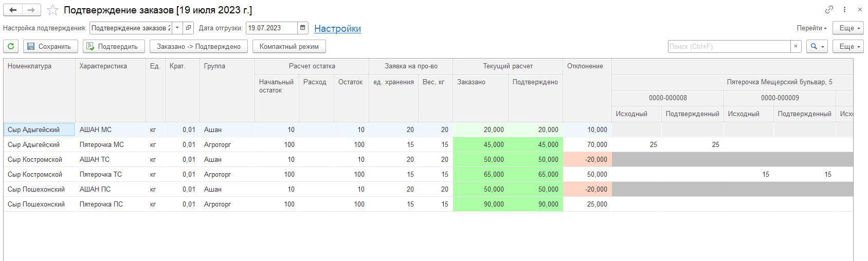
Task: Expand the Настройка подтверждения dropdown list
Action: [177, 28]
